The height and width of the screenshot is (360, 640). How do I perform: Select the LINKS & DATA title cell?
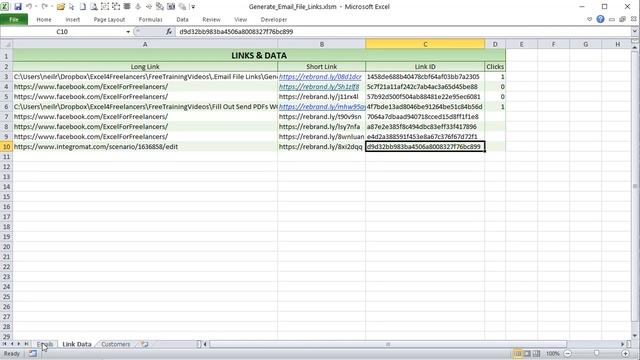[259, 55]
